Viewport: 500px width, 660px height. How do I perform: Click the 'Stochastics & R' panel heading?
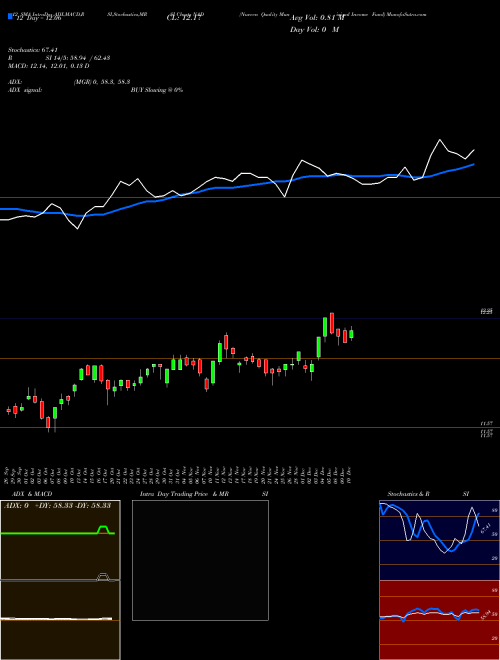(409, 494)
